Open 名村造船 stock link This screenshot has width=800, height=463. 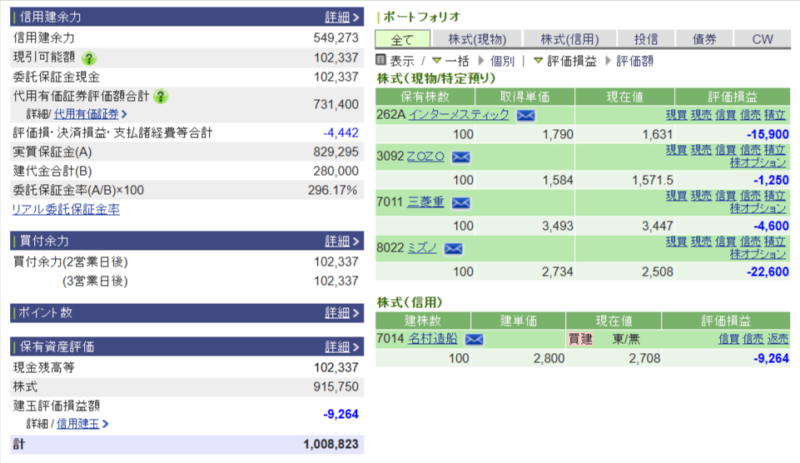tap(433, 338)
